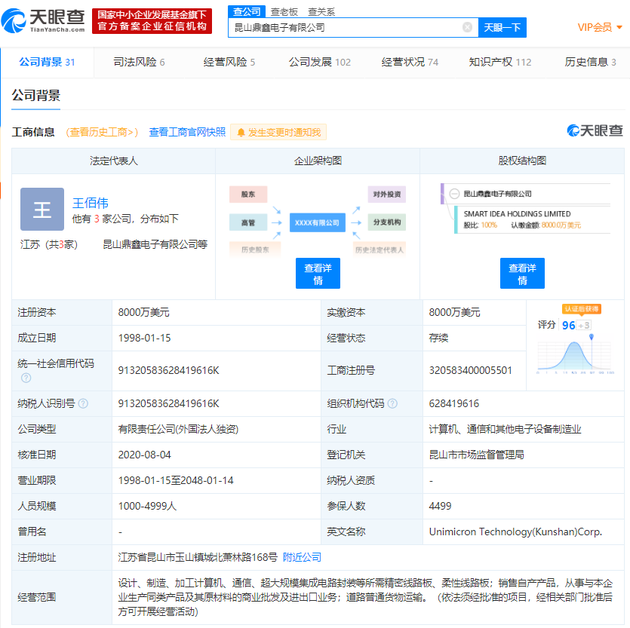Click the 昆山市市场监督管理局 registration authority
Image resolution: width=630 pixels, height=628 pixels.
[x=477, y=455]
